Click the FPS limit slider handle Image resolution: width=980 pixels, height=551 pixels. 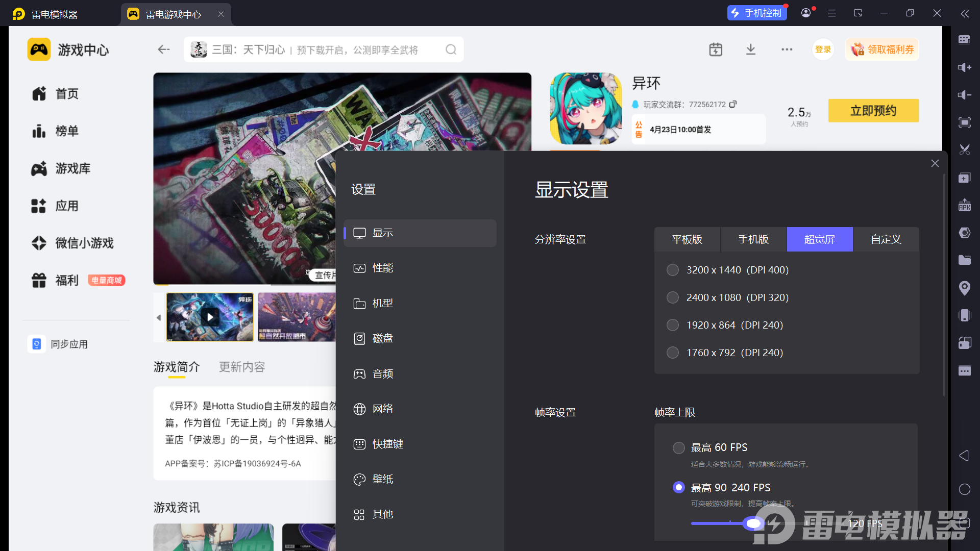pyautogui.click(x=753, y=523)
